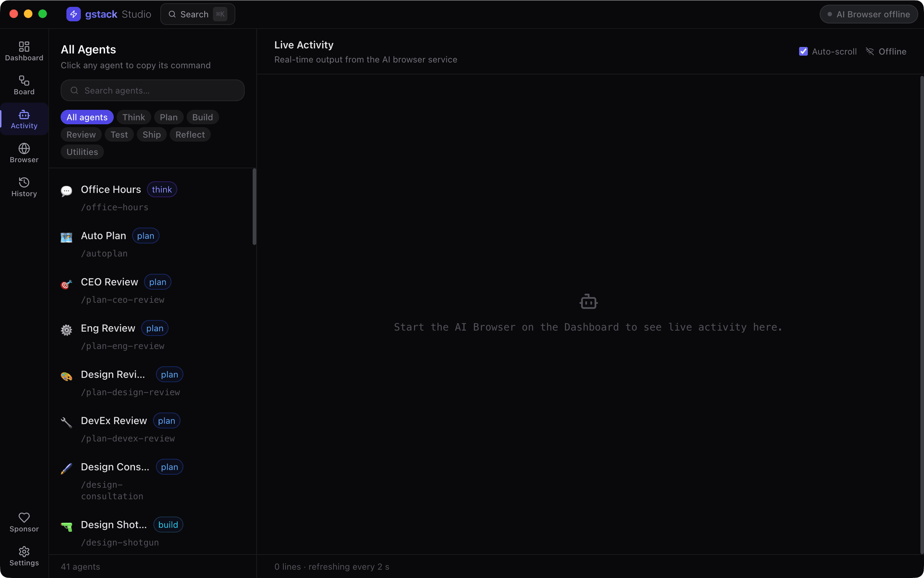Click the magnifier icon in top Search

coord(172,14)
